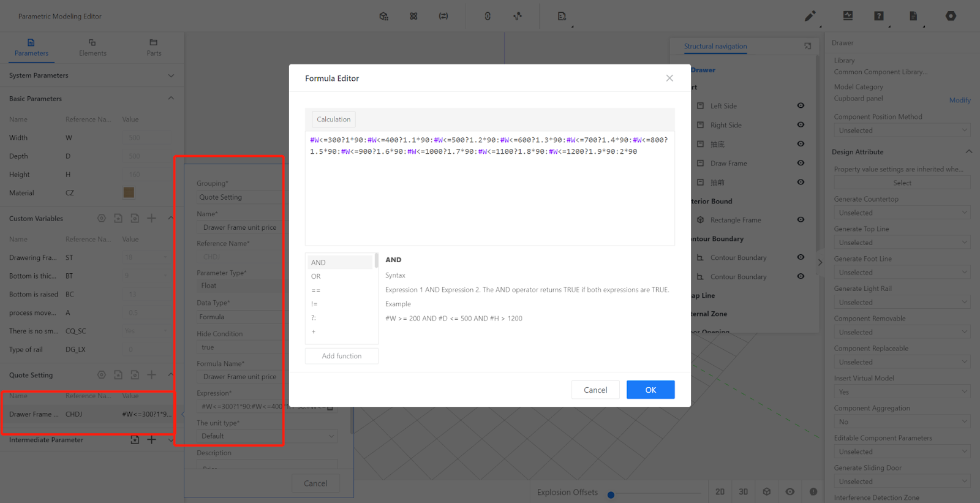
Task: Click inside the formula calculation text area
Action: tap(489, 196)
